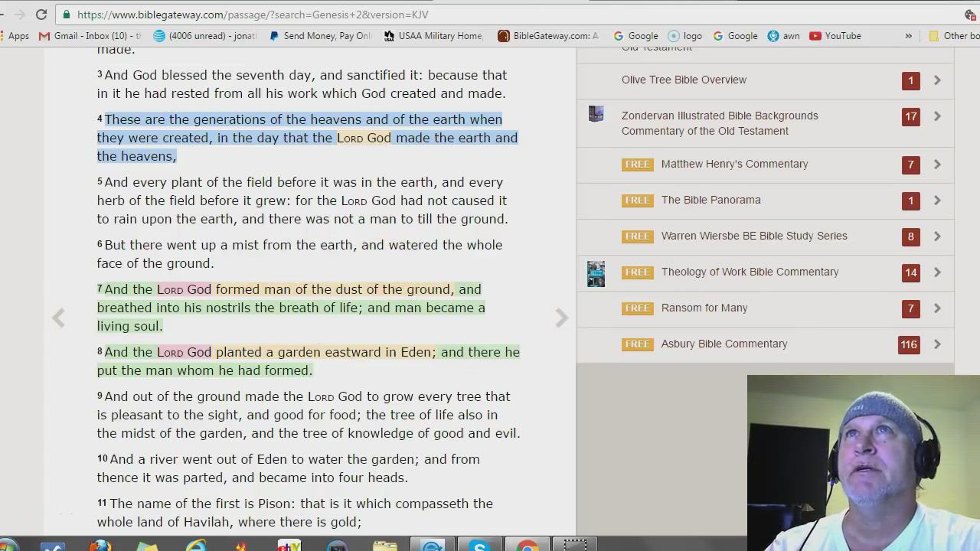Expand Asbury Bible Commentary chevron
The height and width of the screenshot is (551, 980).
[x=937, y=344]
